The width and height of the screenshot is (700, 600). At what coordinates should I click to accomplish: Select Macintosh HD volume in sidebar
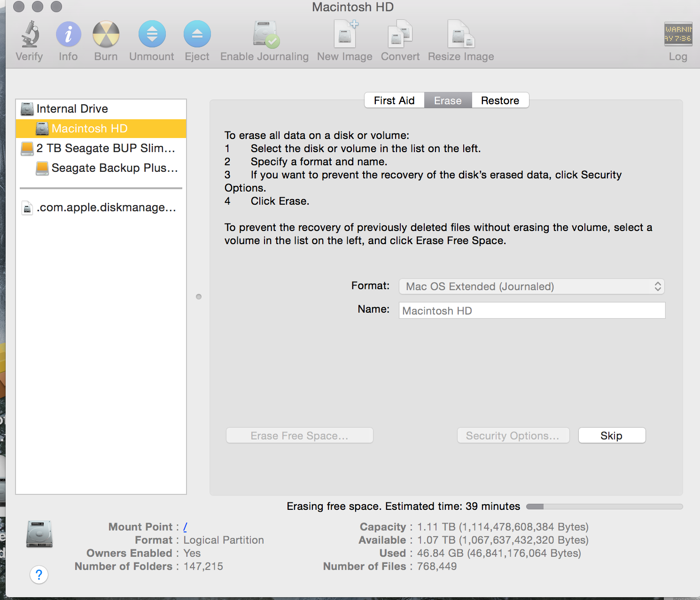101,129
